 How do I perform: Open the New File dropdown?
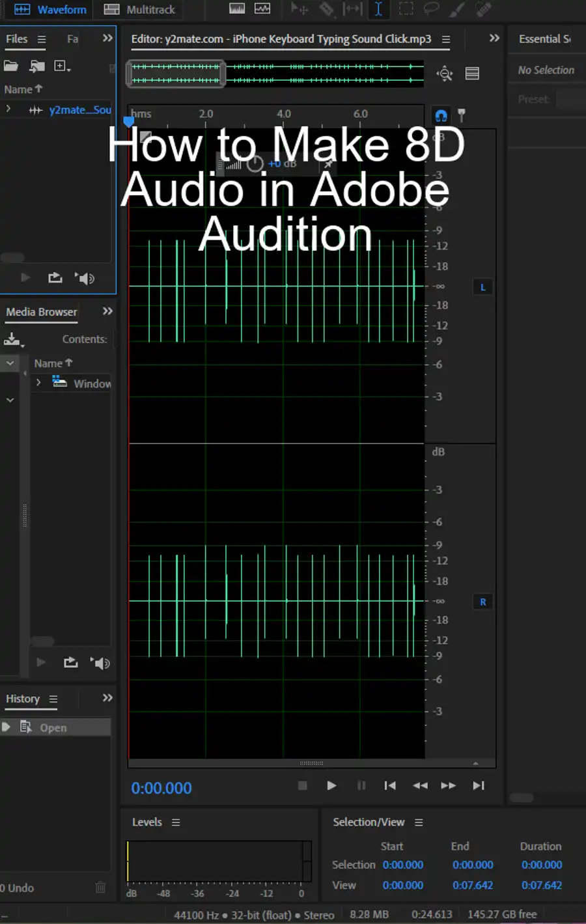click(63, 66)
